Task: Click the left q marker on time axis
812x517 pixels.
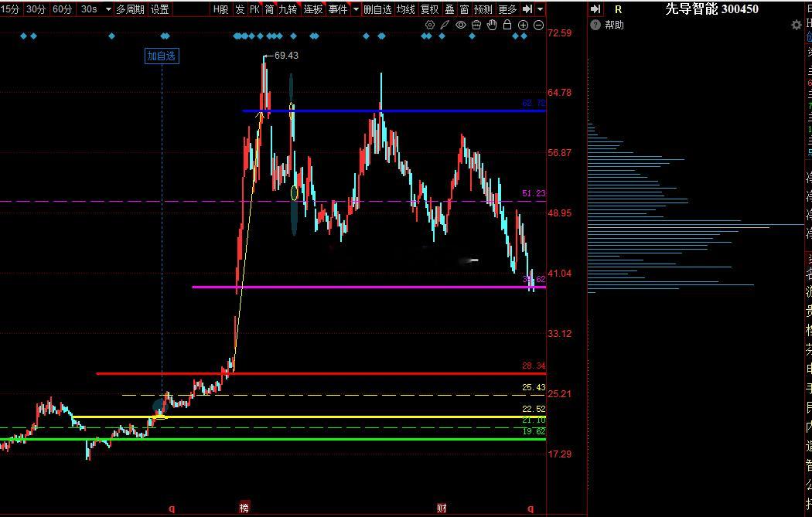Action: [x=172, y=508]
